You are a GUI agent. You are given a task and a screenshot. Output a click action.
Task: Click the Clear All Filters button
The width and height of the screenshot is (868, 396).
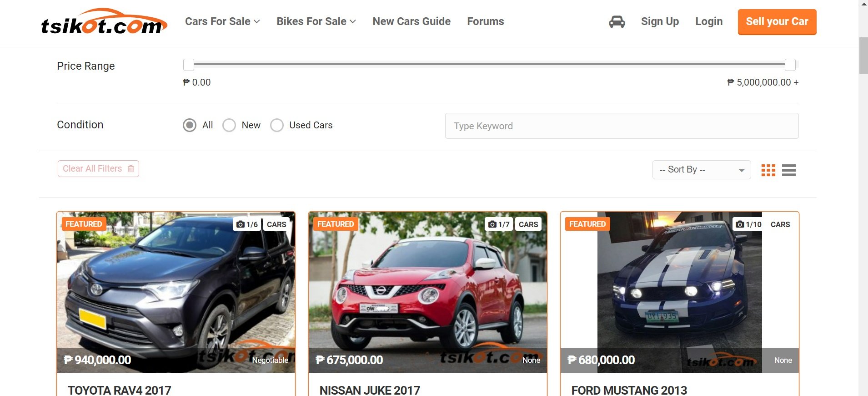tap(98, 168)
